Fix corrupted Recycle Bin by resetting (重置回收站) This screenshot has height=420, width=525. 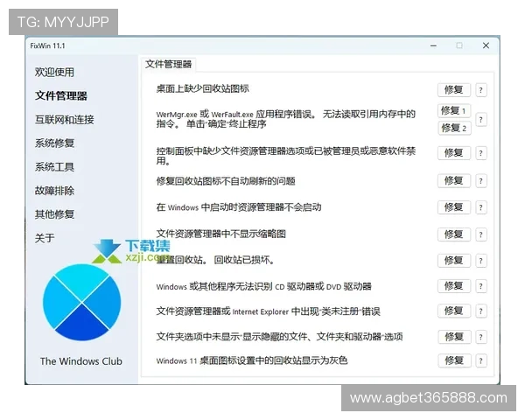tap(454, 261)
